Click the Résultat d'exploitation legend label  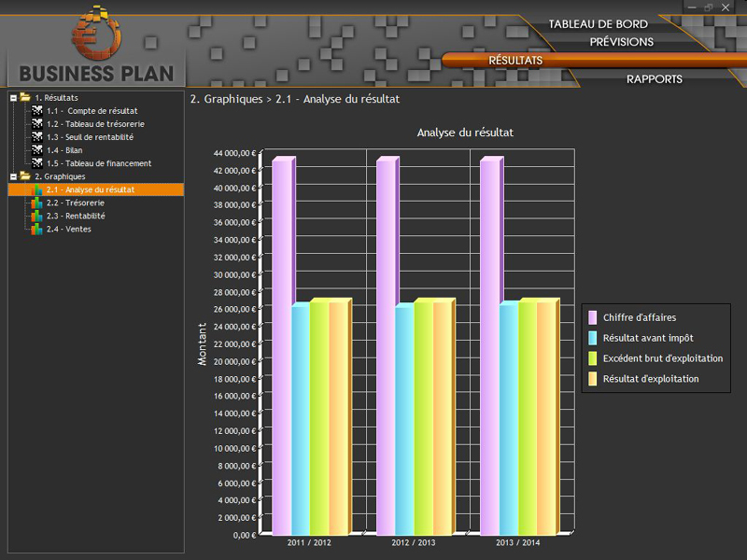click(651, 379)
